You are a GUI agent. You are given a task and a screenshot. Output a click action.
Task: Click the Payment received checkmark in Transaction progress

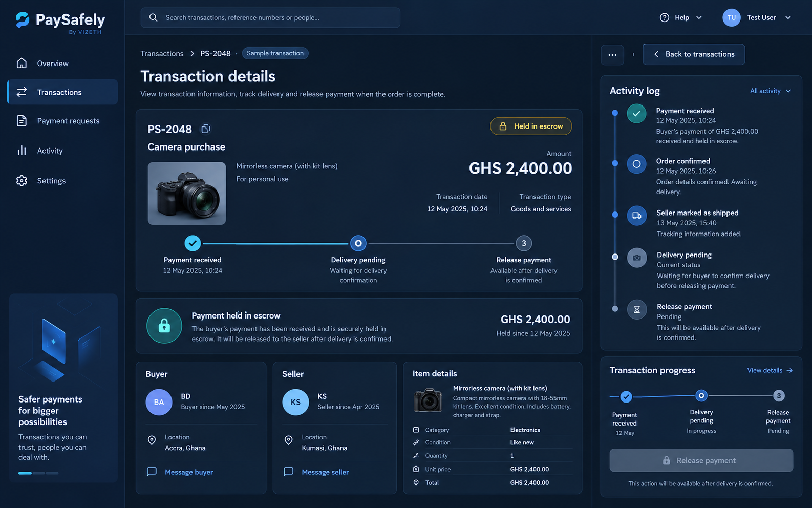click(x=626, y=396)
